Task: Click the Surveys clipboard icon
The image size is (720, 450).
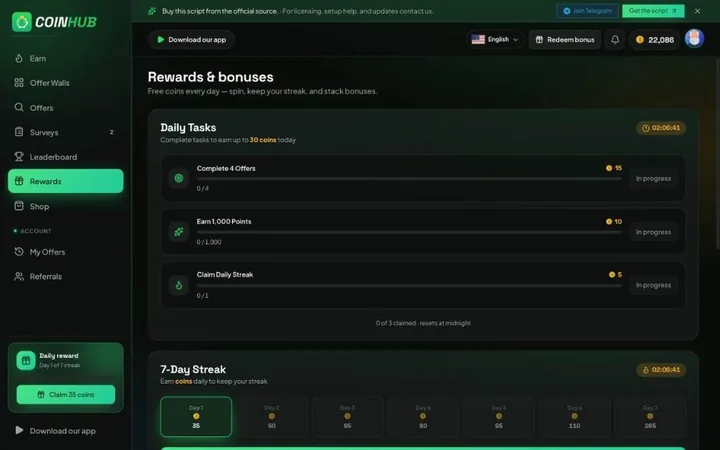Action: pyautogui.click(x=19, y=132)
